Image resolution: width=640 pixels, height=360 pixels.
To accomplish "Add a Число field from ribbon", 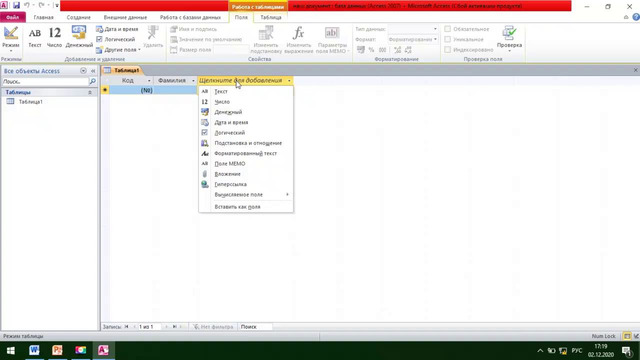I will (54, 37).
